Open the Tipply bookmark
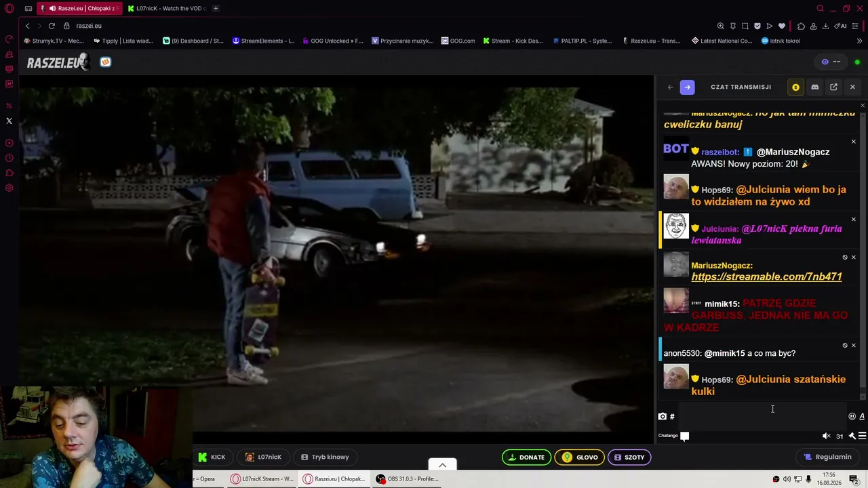 tap(123, 41)
